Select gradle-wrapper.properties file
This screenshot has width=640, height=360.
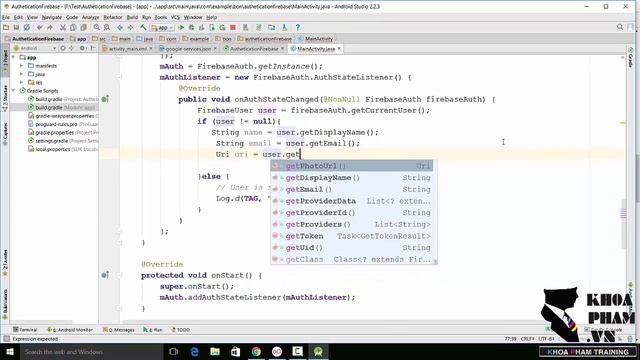(63, 116)
